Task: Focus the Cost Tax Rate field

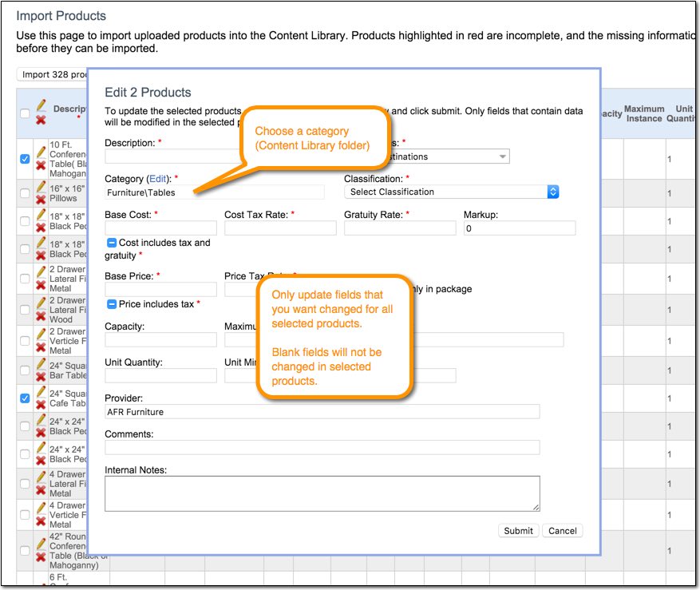Action: click(280, 228)
